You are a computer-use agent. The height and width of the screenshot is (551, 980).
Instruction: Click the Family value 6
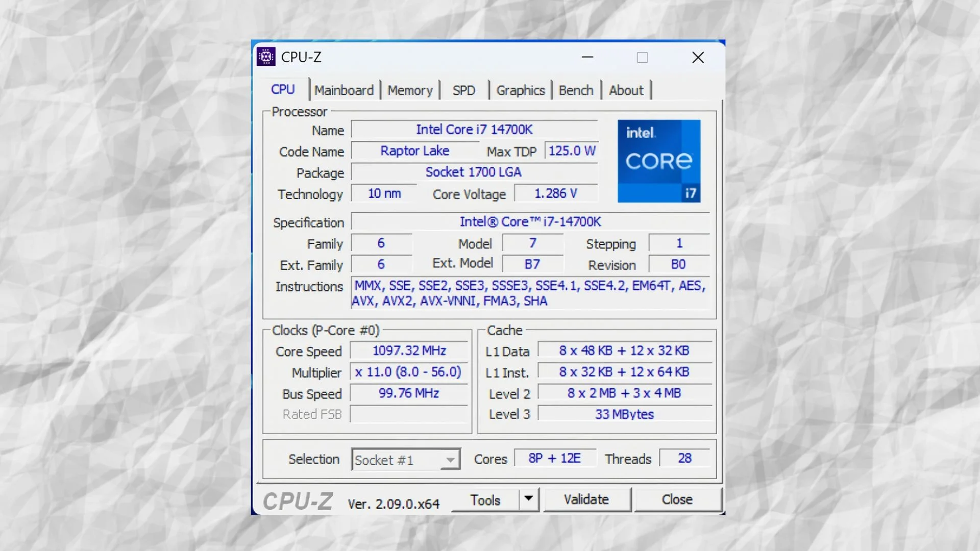(381, 243)
